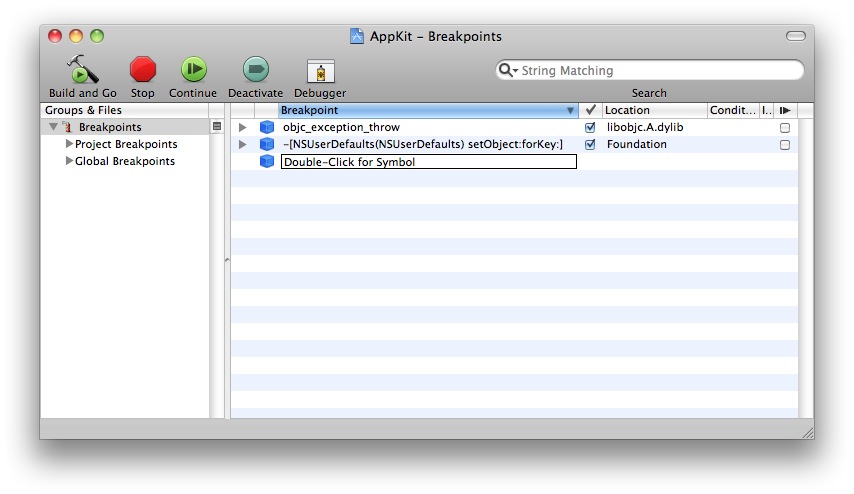Uncheck the enabled checkbox for objc_exception_throw

tap(590, 127)
